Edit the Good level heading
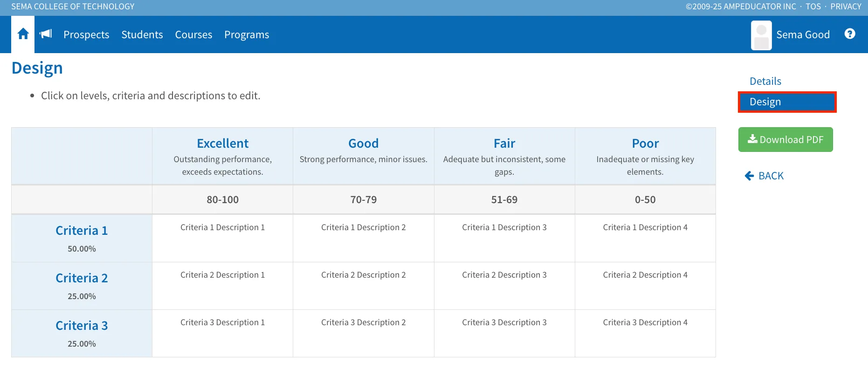The image size is (868, 369). [364, 143]
